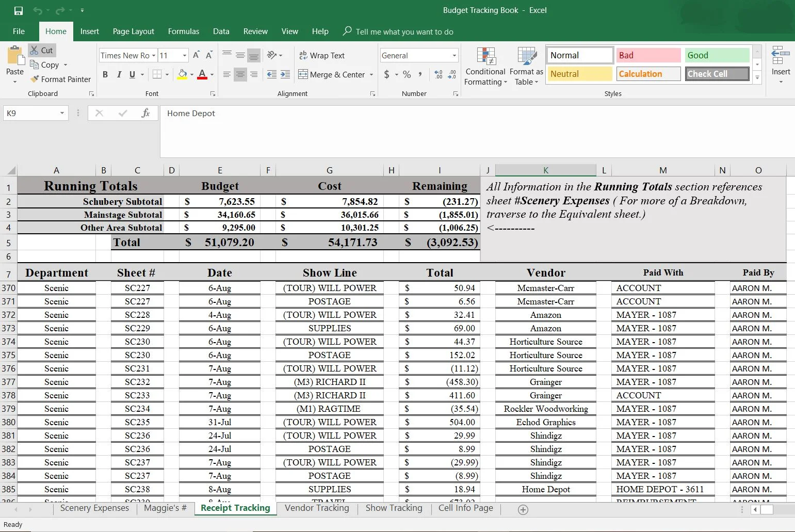Image resolution: width=795 pixels, height=532 pixels.
Task: Align text right
Action: coord(253,74)
